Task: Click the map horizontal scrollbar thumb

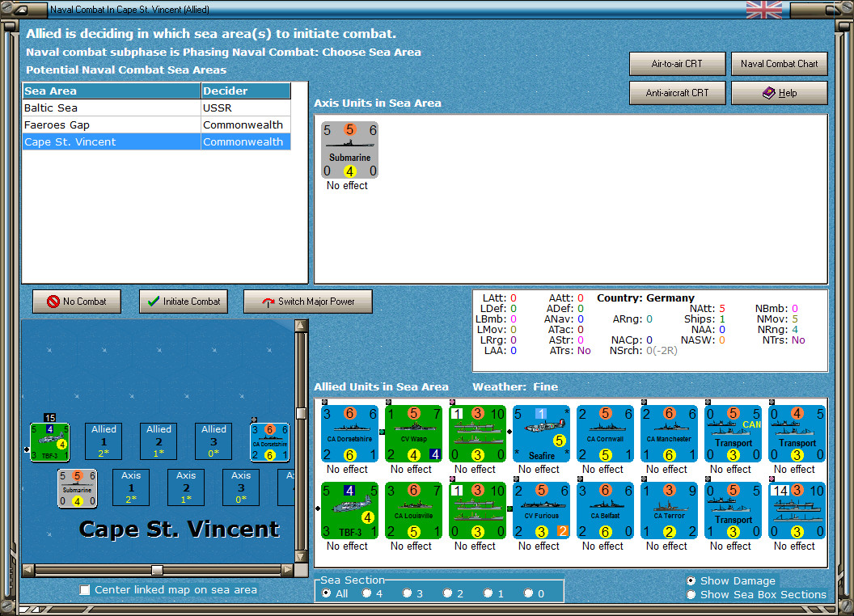Action: click(x=157, y=570)
